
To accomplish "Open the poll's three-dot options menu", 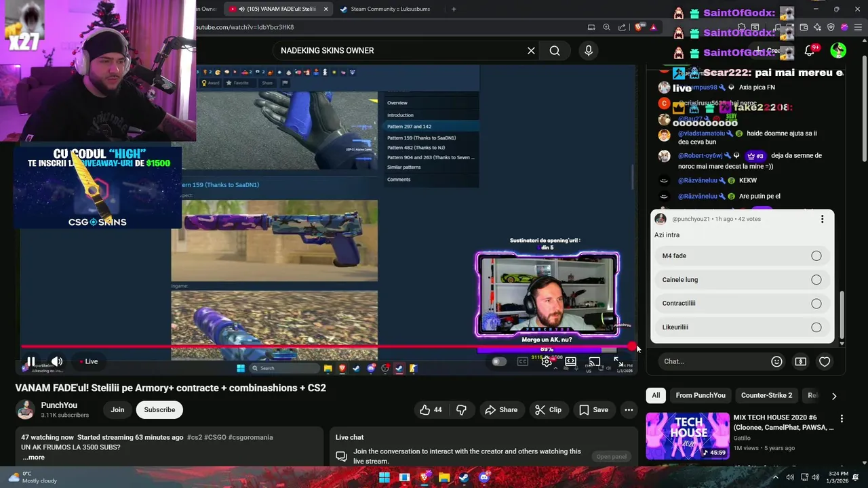I will click(x=822, y=219).
